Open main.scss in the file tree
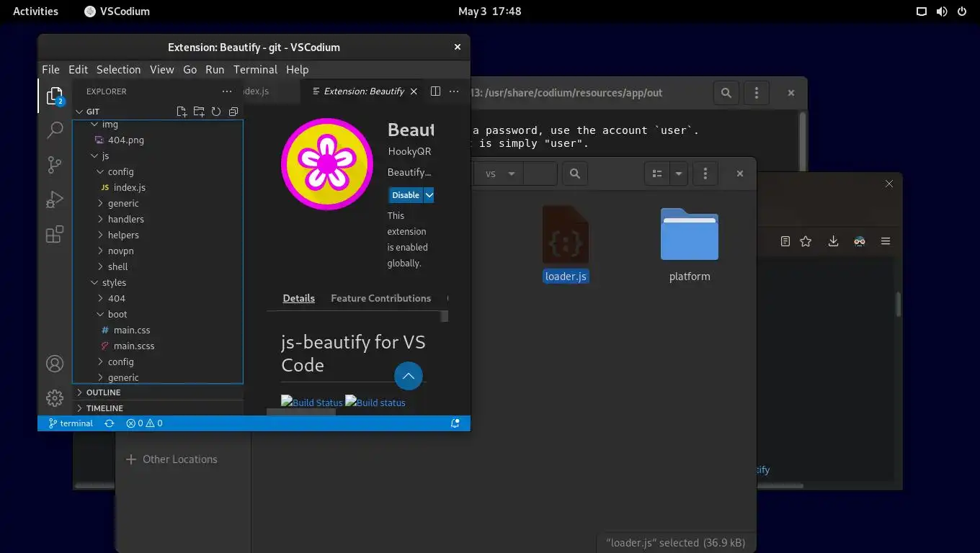 tap(134, 346)
